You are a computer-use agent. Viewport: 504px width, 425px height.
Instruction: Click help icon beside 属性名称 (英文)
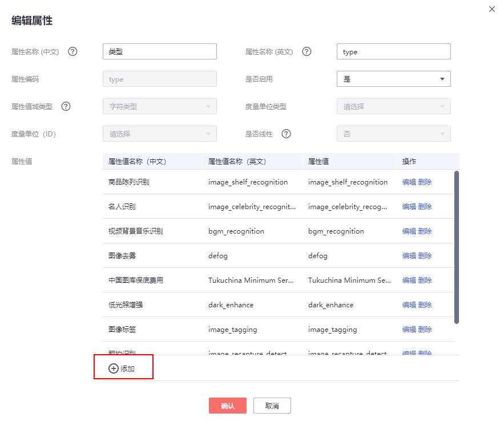307,51
